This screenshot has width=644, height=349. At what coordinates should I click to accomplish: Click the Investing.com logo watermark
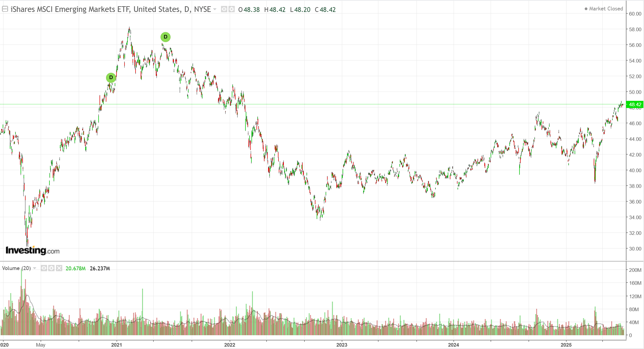tap(32, 250)
